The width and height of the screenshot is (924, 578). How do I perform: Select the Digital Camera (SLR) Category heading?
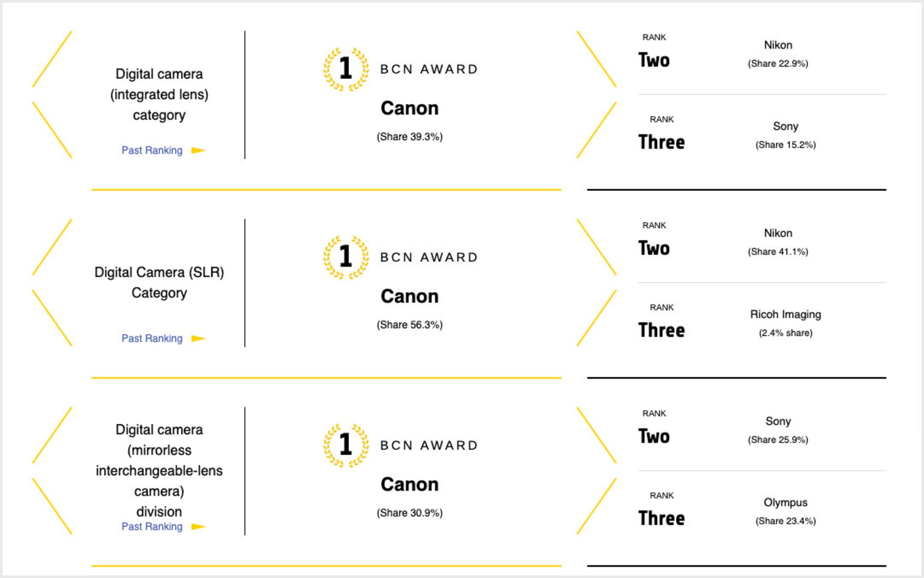pyautogui.click(x=159, y=283)
